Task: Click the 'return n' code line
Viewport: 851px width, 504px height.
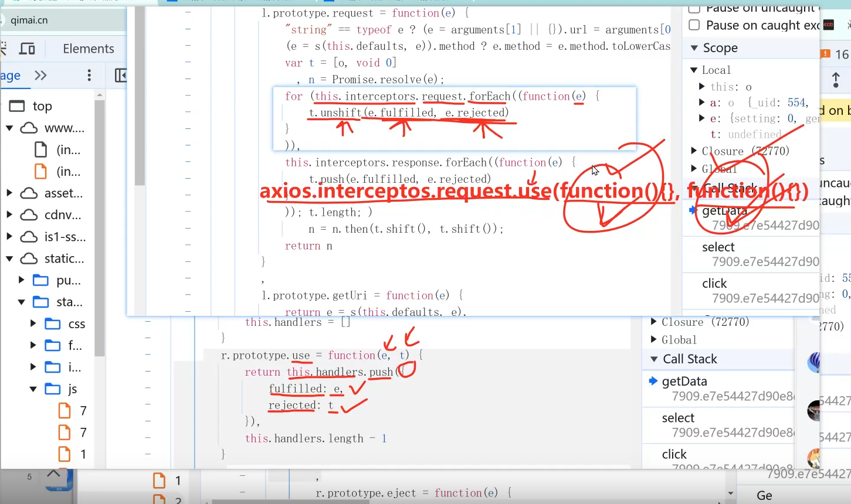Action: pos(308,246)
